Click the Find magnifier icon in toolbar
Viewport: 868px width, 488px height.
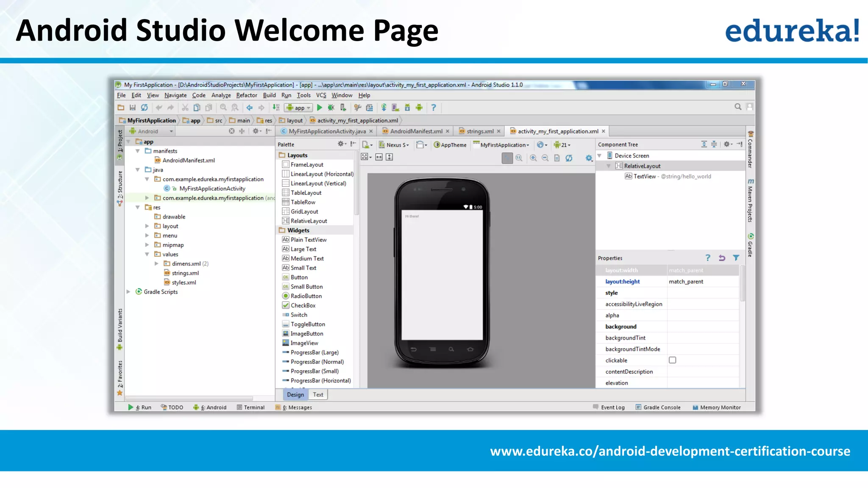tap(223, 108)
